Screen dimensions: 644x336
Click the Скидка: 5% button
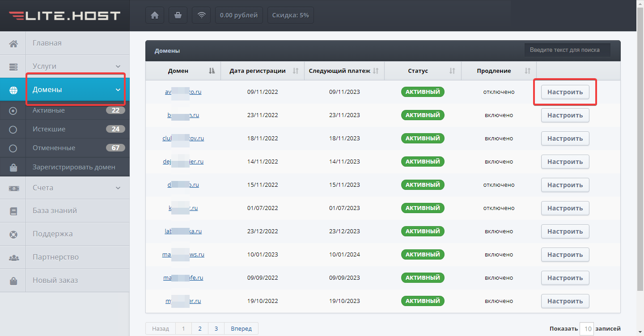pyautogui.click(x=290, y=15)
